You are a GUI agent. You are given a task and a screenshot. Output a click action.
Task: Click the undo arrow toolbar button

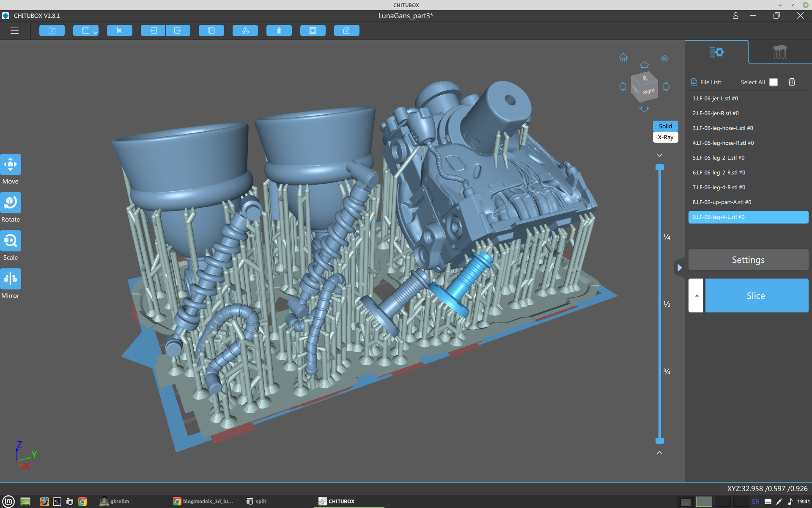pos(153,30)
